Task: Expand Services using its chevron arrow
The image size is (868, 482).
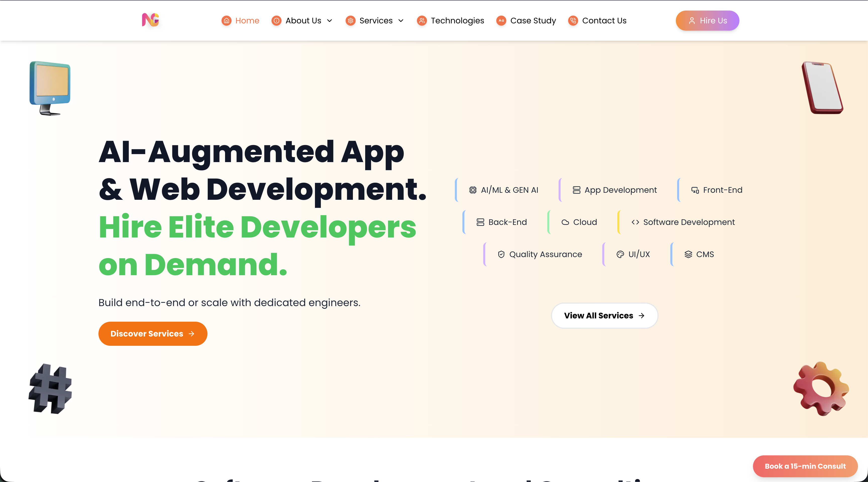Action: pos(401,21)
